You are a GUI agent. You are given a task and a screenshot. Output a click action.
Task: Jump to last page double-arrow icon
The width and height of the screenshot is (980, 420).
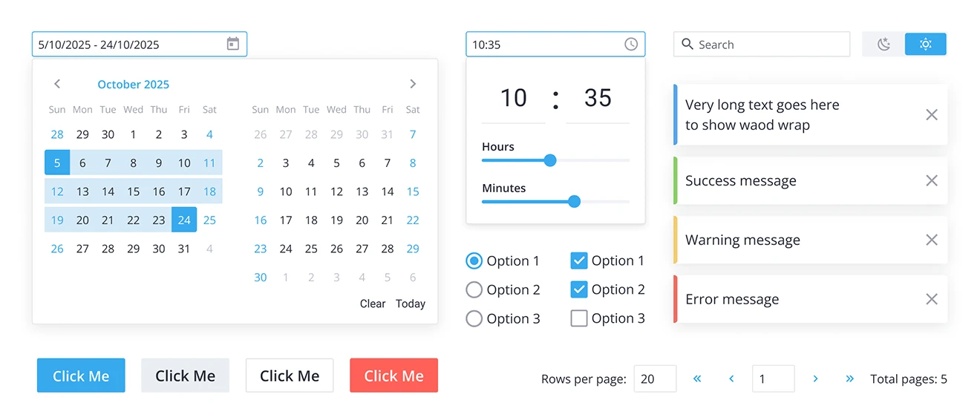point(850,378)
